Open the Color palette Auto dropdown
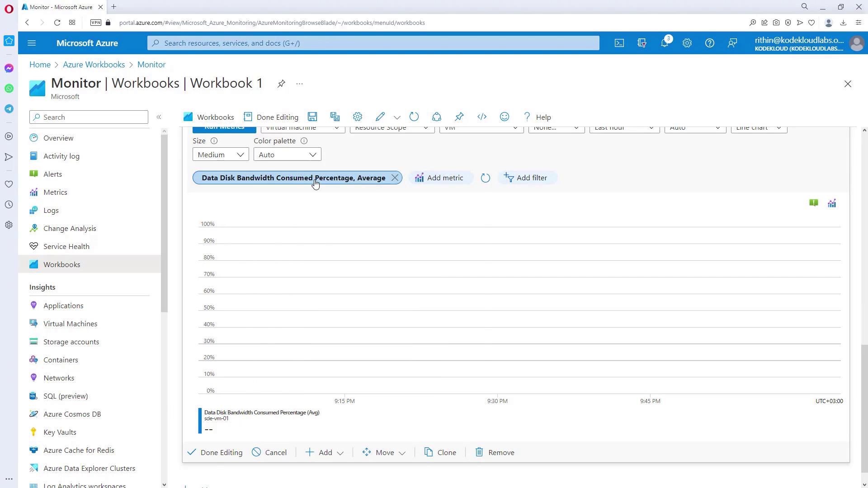This screenshot has height=488, width=868. tap(287, 155)
